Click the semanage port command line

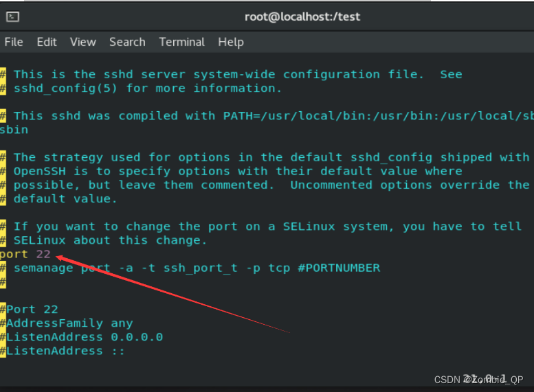click(x=190, y=268)
